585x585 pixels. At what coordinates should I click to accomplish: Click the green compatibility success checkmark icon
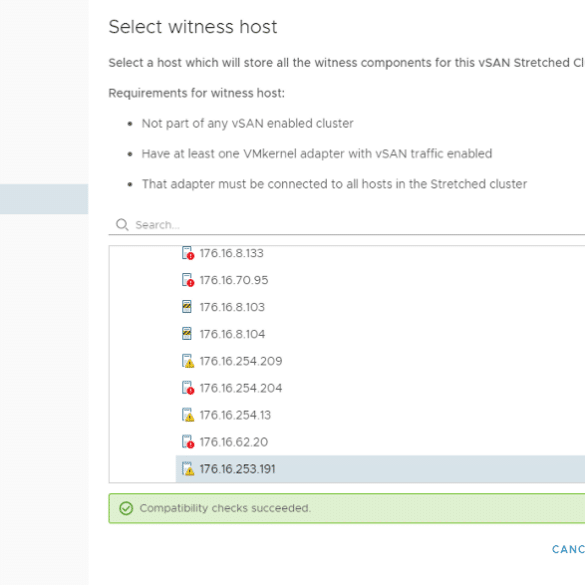coord(126,508)
